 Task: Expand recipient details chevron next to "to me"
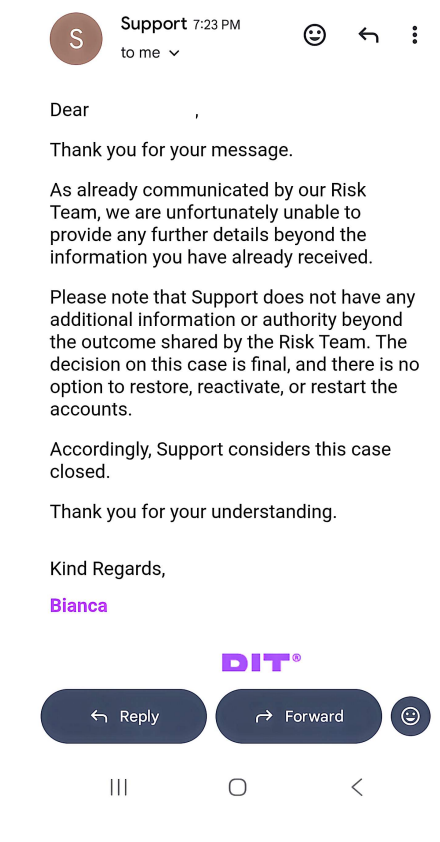click(174, 53)
